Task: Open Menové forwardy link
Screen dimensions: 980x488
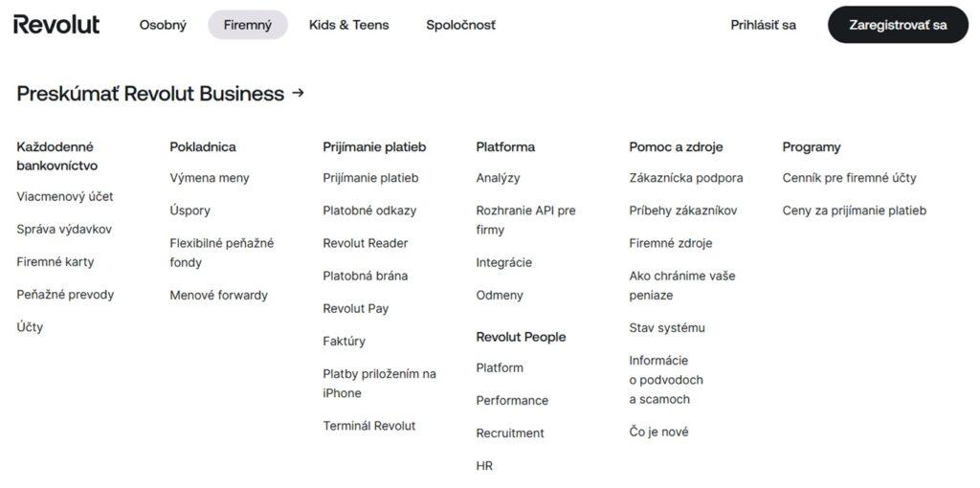Action: (218, 295)
